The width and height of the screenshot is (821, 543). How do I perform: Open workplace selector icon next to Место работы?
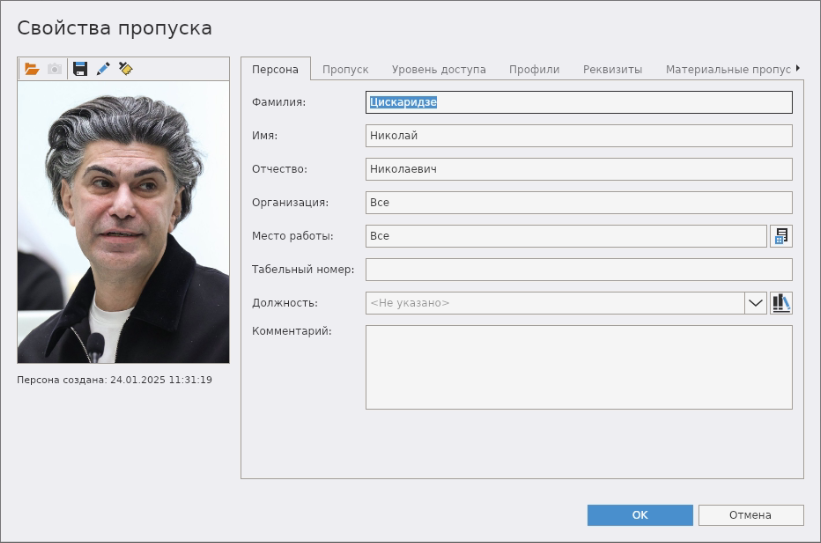tap(781, 236)
